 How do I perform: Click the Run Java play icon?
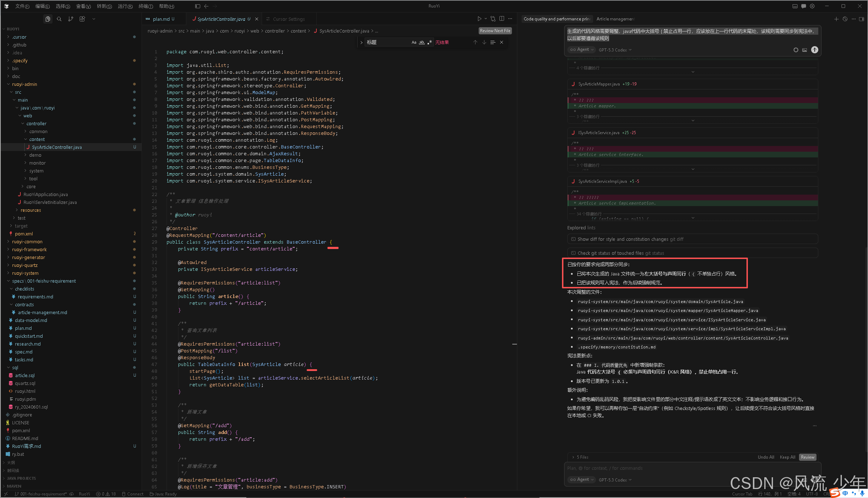(479, 19)
